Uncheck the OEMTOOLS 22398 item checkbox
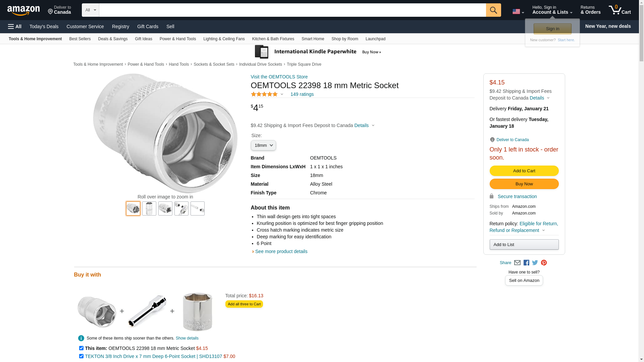This screenshot has width=644, height=362. pos(81,348)
